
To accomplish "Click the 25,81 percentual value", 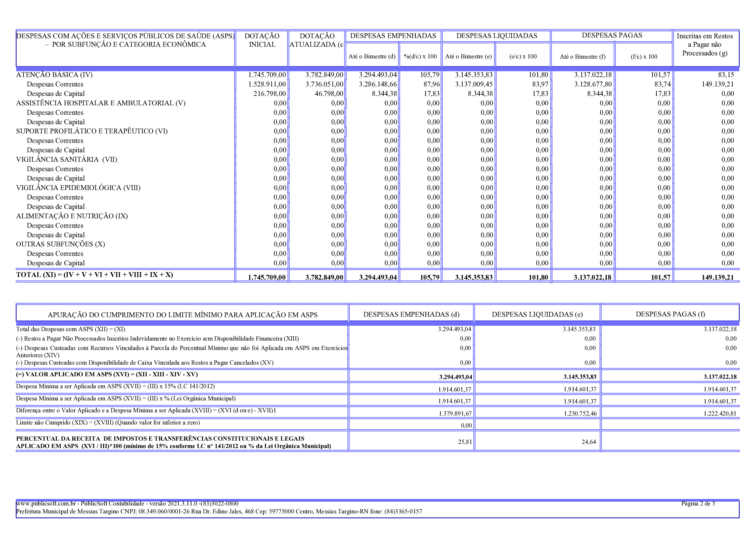I will [x=465, y=442].
